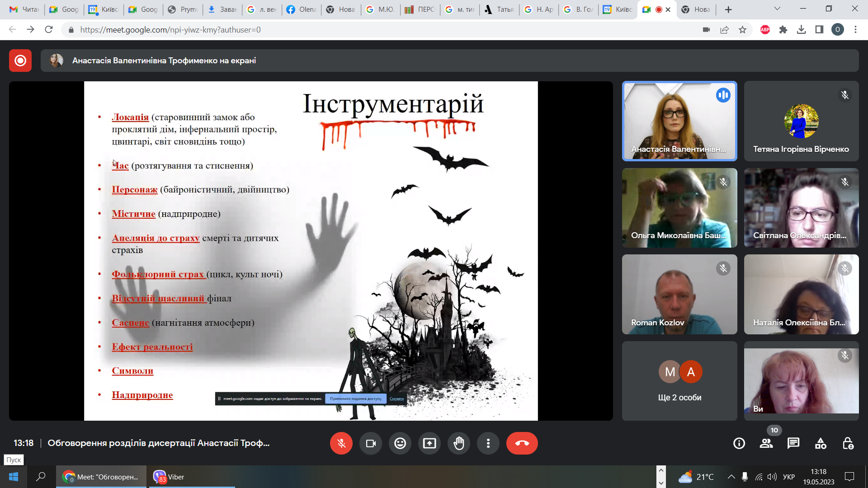This screenshot has width=868, height=488.
Task: Open the meeting details info icon
Action: [739, 443]
